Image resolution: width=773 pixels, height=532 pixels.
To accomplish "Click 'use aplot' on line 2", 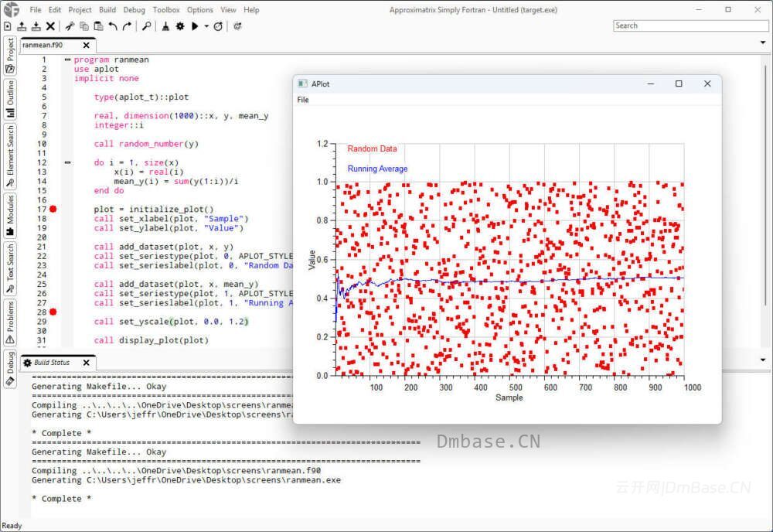I will coord(97,69).
